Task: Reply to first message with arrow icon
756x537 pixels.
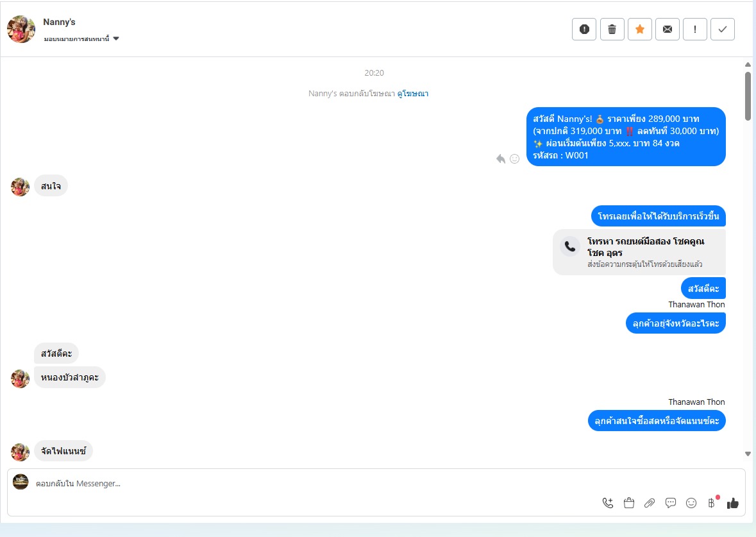Action: (x=501, y=158)
